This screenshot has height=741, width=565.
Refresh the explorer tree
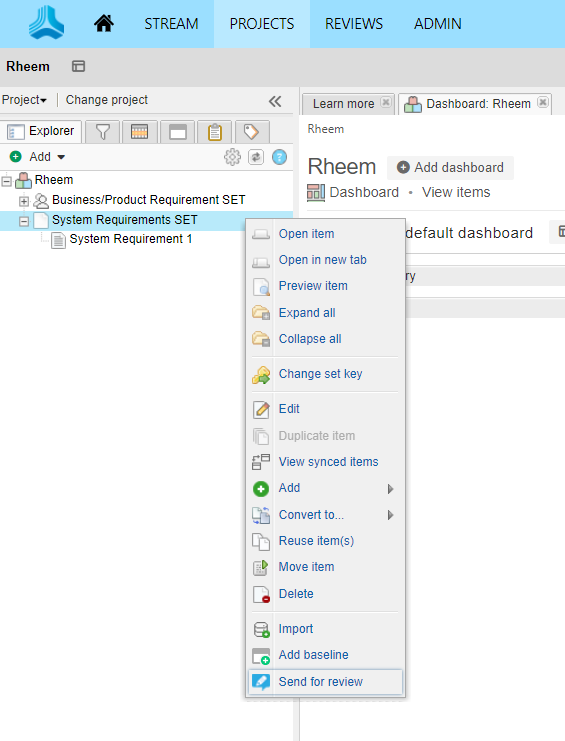coord(256,157)
